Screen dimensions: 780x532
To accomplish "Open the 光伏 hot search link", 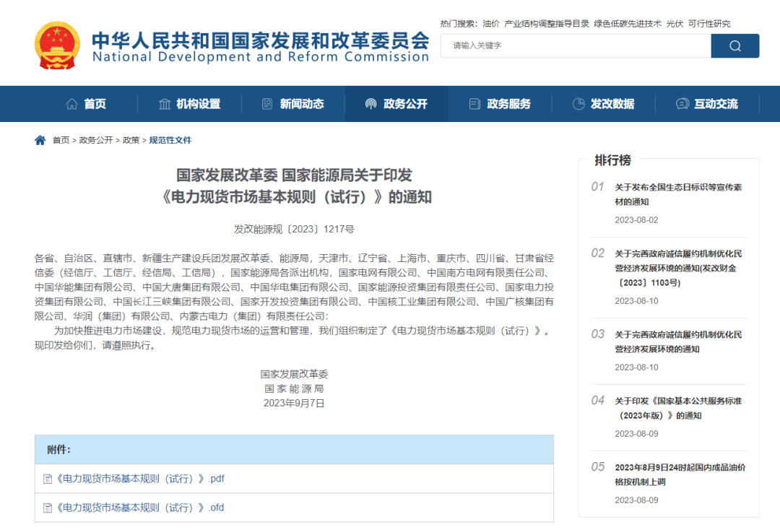I will [x=675, y=23].
